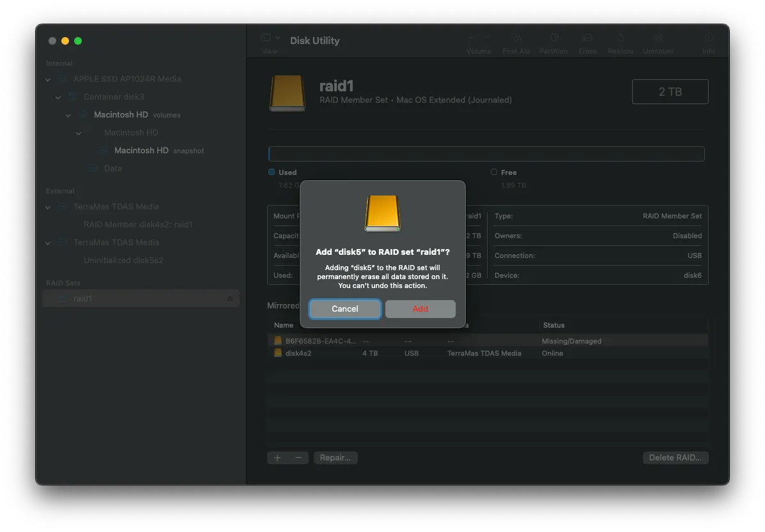
Task: Click the Status column header
Action: coord(553,325)
